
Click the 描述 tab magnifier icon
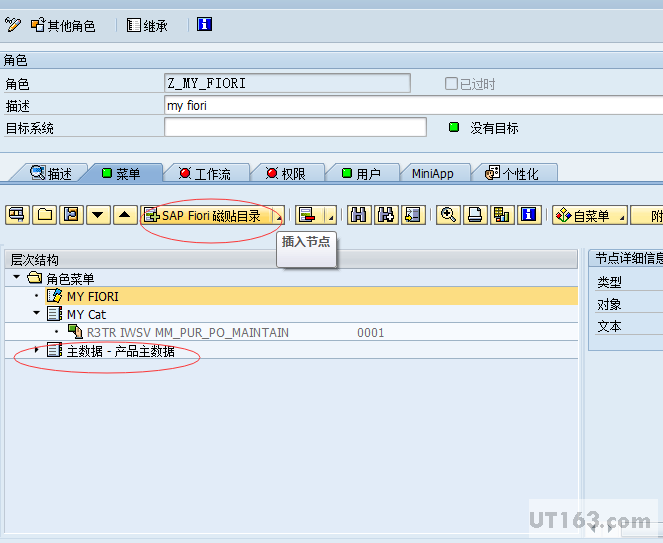pos(38,173)
